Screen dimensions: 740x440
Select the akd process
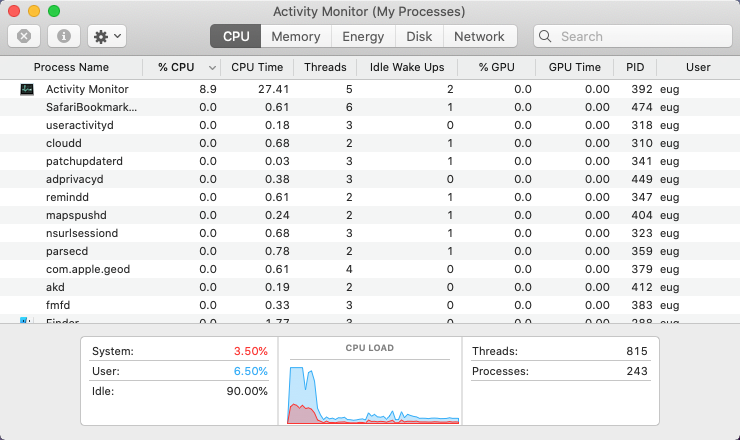[x=370, y=287]
